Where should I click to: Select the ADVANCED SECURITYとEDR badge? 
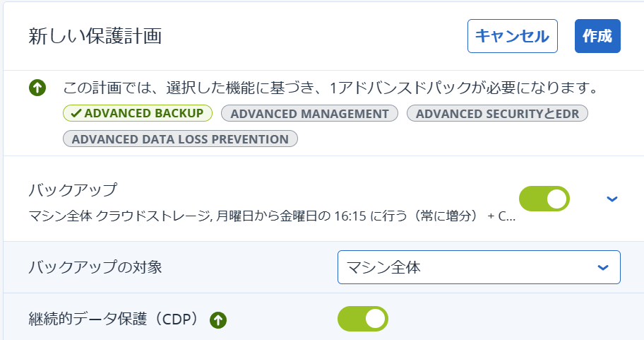[x=497, y=114]
